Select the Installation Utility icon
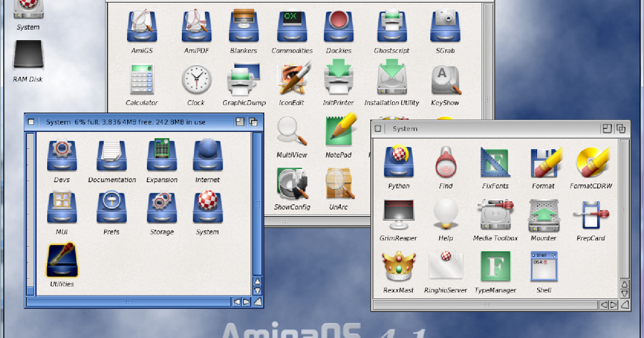 (392, 78)
